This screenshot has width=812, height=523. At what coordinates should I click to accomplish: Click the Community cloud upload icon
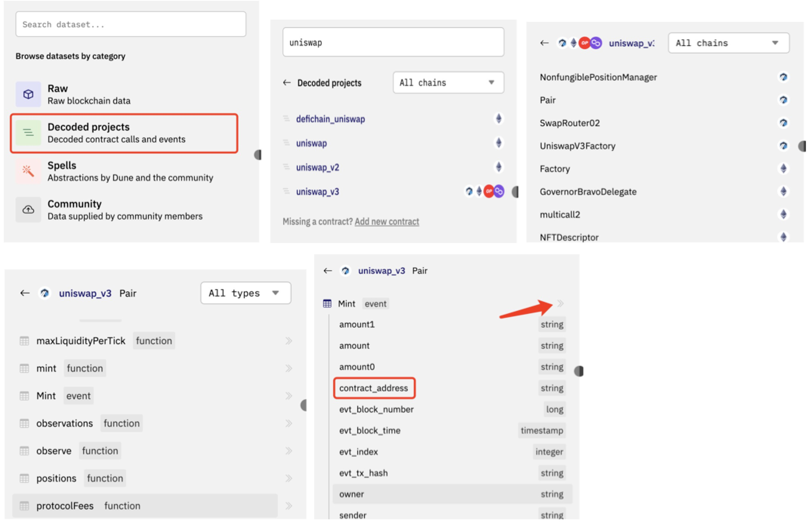click(x=28, y=210)
